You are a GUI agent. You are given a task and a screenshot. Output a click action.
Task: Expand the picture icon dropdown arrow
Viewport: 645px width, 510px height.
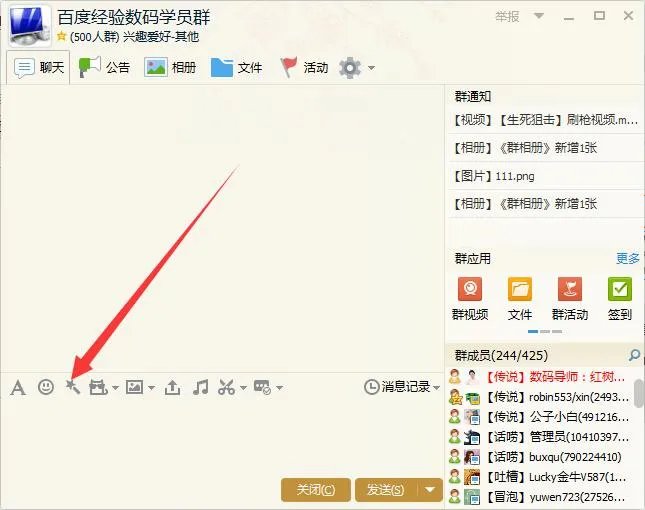tap(151, 388)
